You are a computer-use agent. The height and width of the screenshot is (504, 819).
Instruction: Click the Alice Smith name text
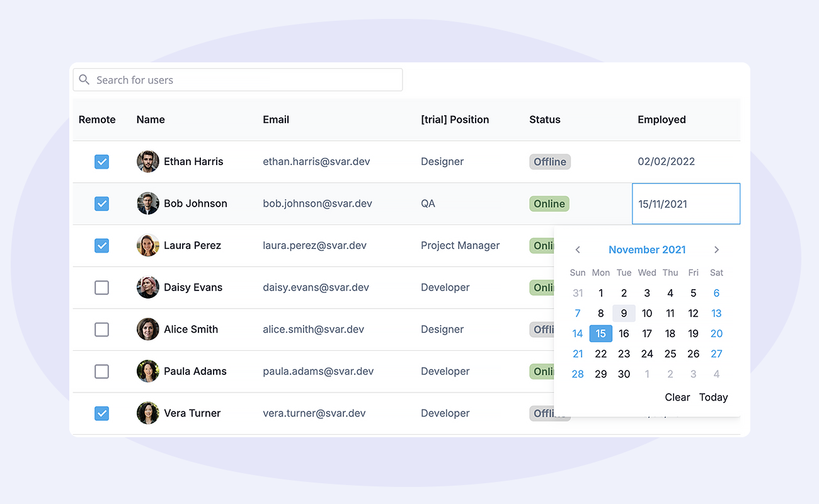click(x=191, y=329)
